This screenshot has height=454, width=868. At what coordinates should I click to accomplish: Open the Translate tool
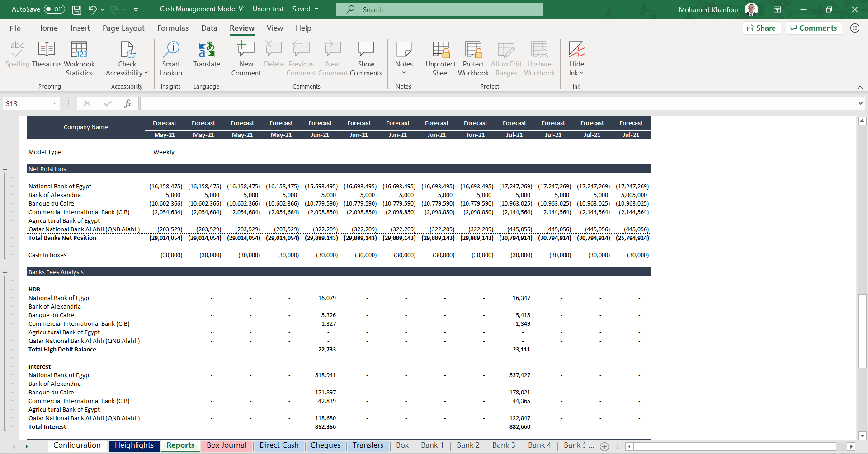tap(207, 55)
